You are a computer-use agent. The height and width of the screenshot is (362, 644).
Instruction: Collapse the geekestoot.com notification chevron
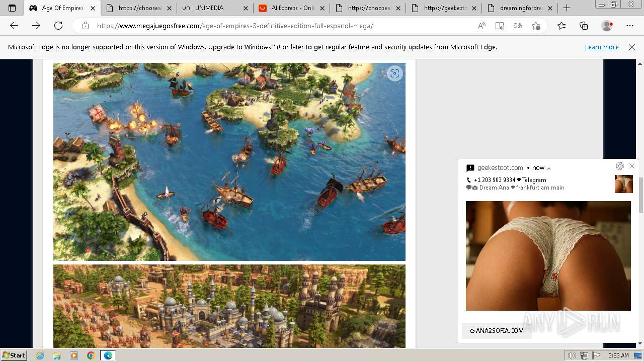[x=549, y=168]
